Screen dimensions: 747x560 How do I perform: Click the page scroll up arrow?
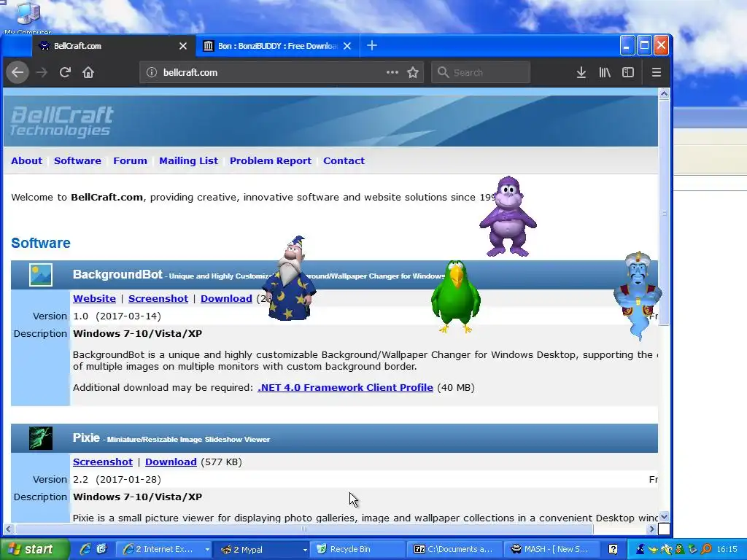click(x=664, y=94)
